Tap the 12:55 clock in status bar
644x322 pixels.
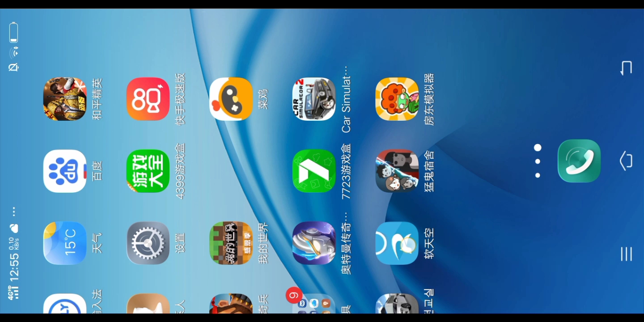(x=14, y=267)
